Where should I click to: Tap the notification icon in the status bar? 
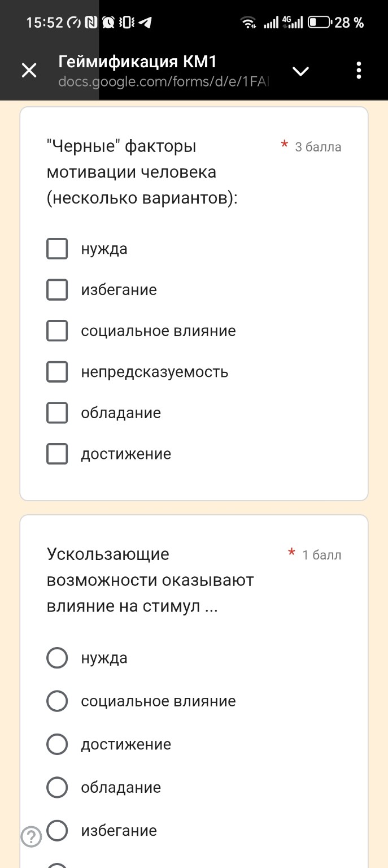point(91,23)
